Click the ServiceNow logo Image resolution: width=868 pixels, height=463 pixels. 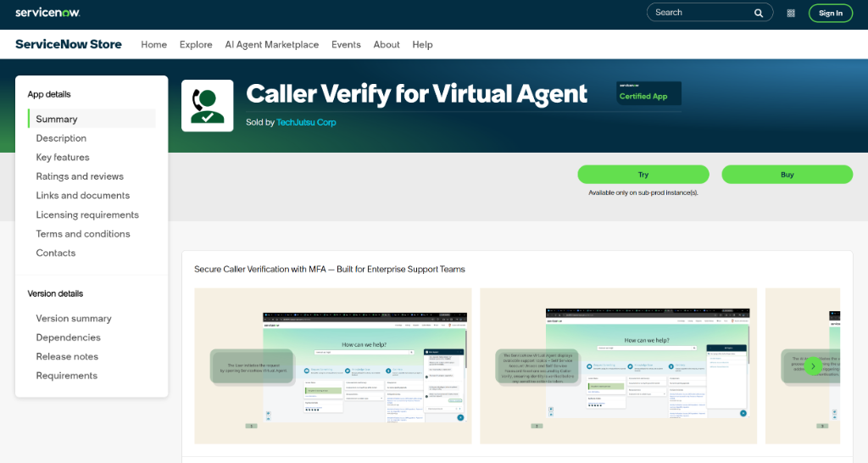(x=47, y=12)
